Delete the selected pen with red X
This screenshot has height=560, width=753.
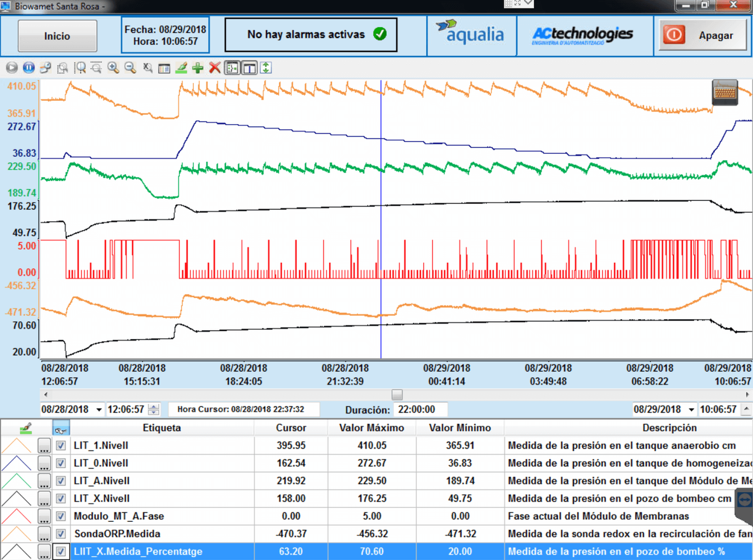tap(215, 68)
